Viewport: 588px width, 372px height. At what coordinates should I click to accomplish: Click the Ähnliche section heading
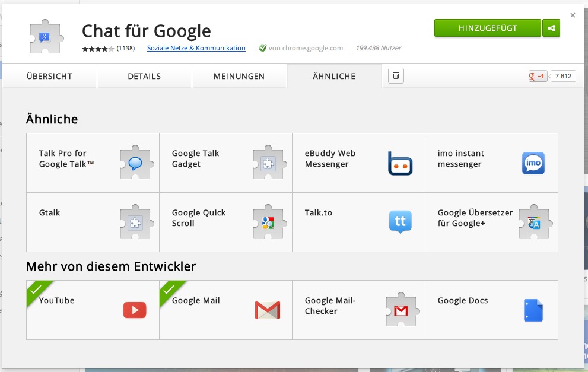(52, 119)
